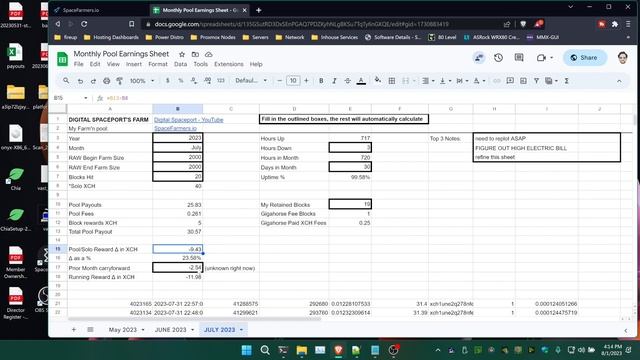Toggle bold formatting
640x360 pixels.
321,81
